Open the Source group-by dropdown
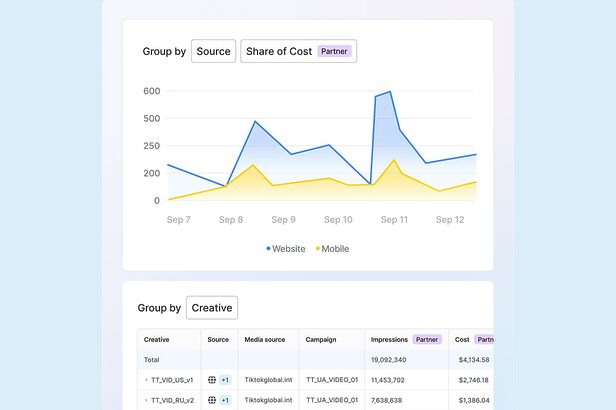The width and height of the screenshot is (616, 410). tap(213, 51)
